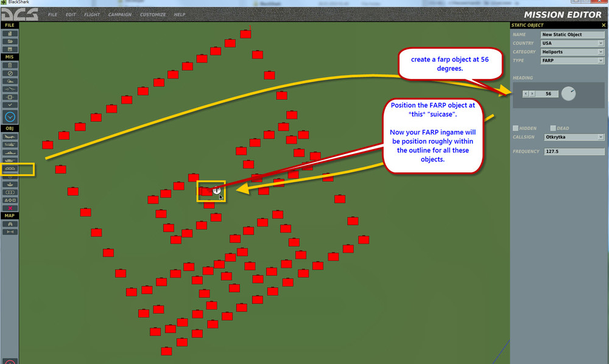Screen dimensions: 609x364
Task: Click the forbidden circle-slash options icon
Action: pyautogui.click(x=10, y=73)
